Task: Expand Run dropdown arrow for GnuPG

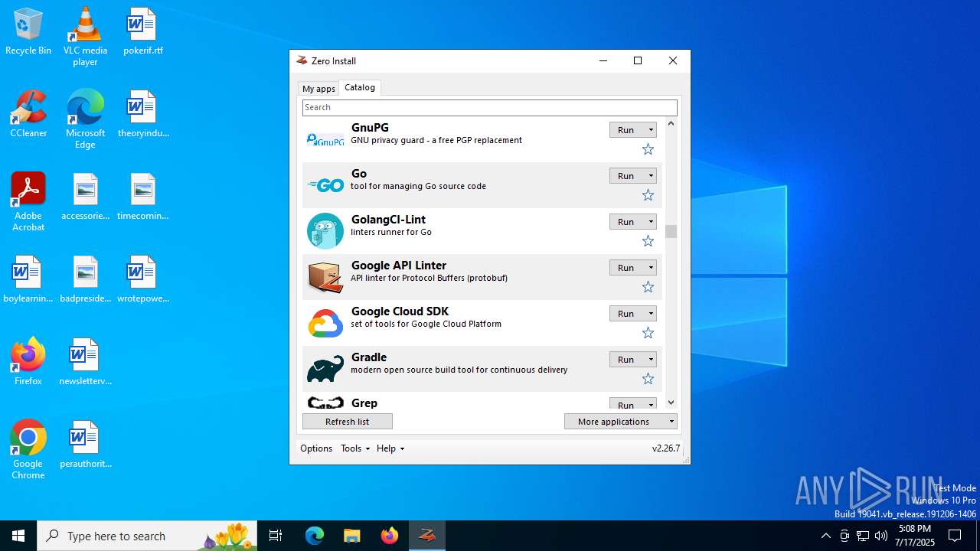Action: click(x=652, y=130)
